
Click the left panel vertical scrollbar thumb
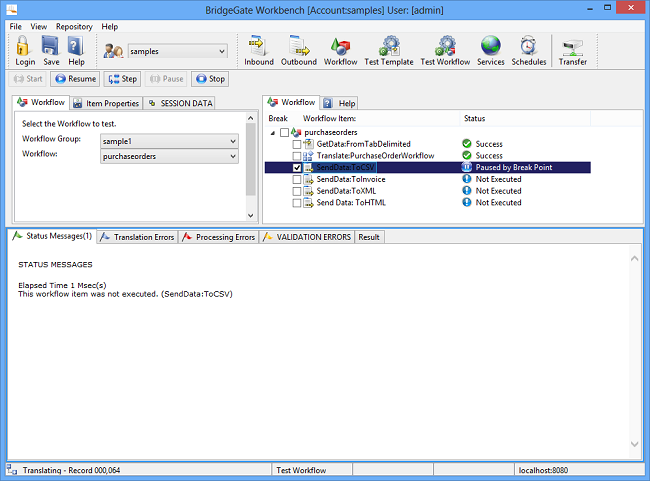coord(250,159)
